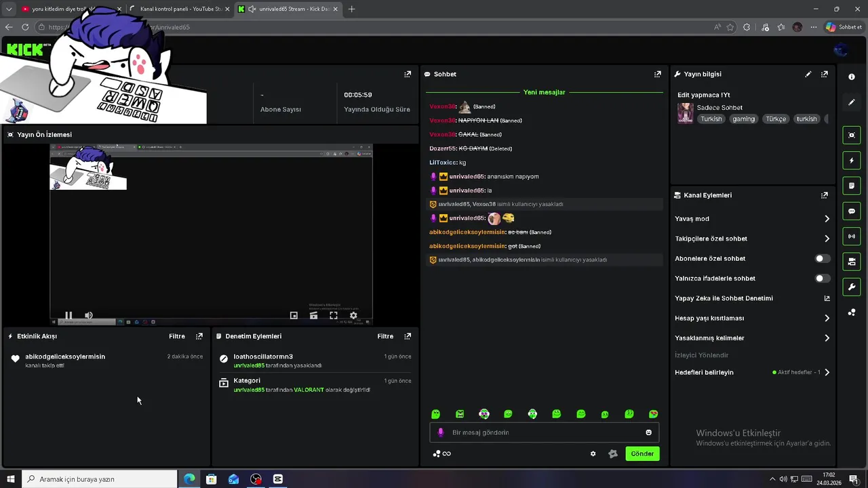Screen dimensions: 868x488
Task: Toggle Abonelere özel sohbet switch
Action: 822,258
